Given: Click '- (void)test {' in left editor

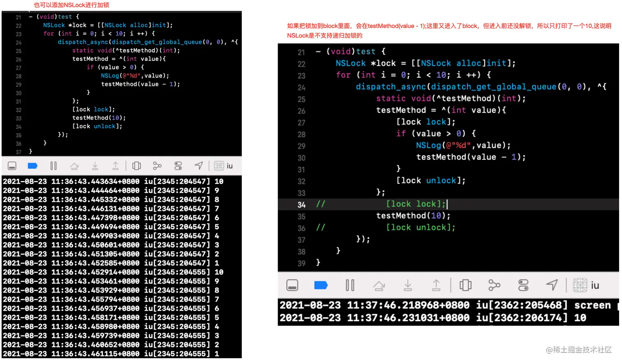Looking at the screenshot, I should (54, 17).
